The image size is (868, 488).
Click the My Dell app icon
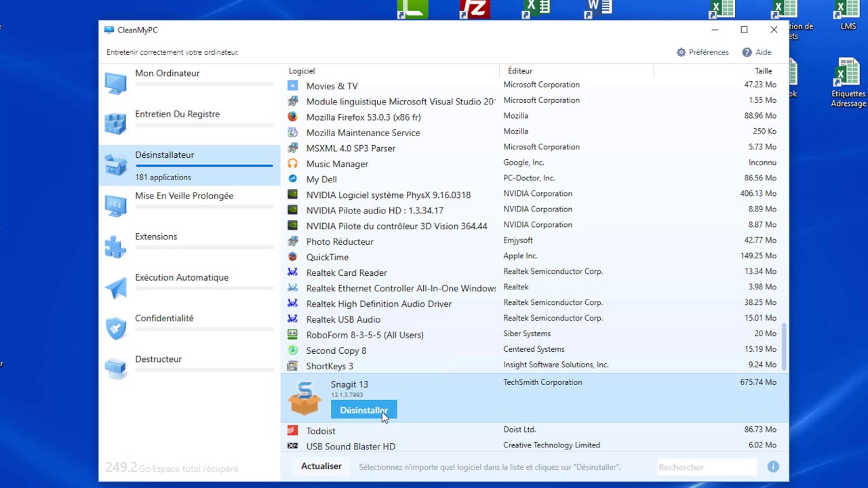click(x=292, y=179)
